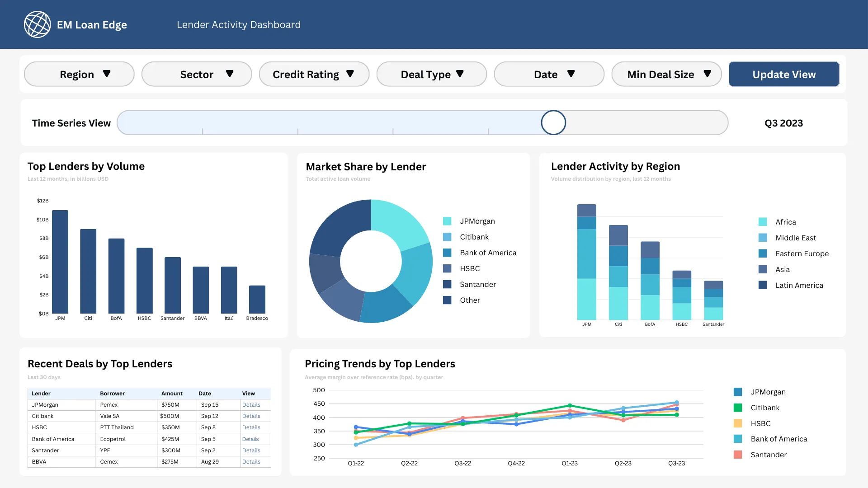Screen dimensions: 868x488
Task: Click the Q3 2023 time period label
Action: coord(783,123)
